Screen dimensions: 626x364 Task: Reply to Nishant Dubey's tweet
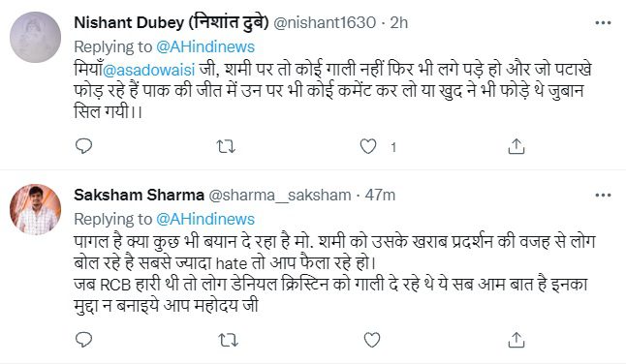(84, 146)
